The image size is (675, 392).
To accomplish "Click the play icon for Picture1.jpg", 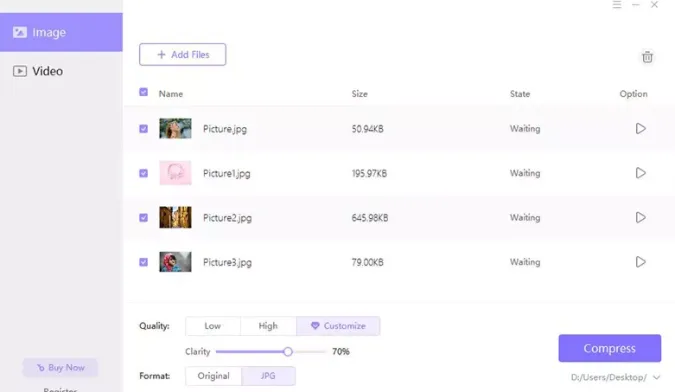I will 640,173.
